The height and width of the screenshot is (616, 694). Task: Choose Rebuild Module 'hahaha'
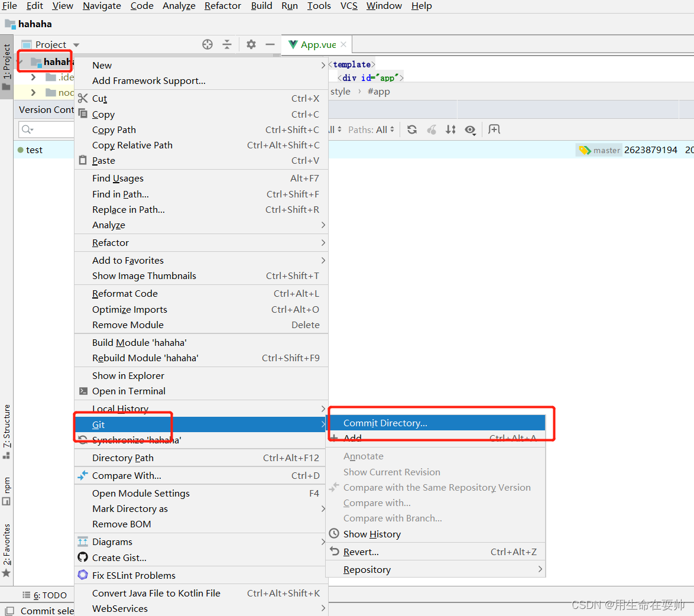click(x=201, y=358)
